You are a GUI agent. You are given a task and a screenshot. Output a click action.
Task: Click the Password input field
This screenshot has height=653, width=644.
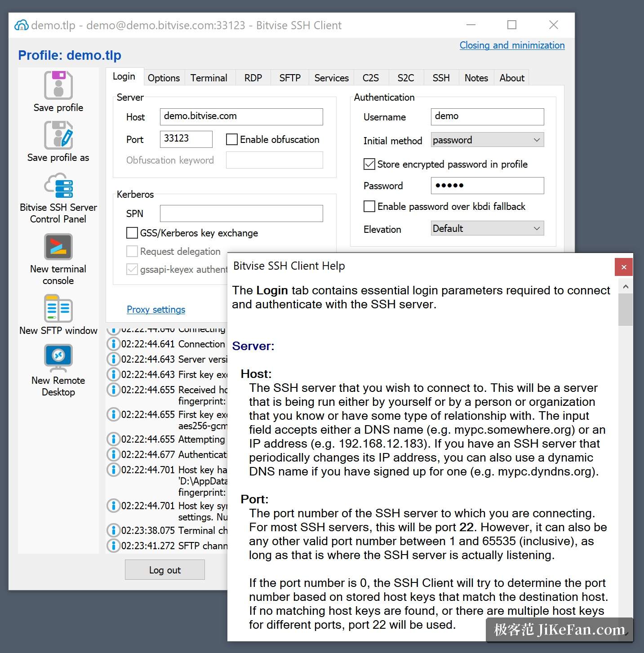487,185
